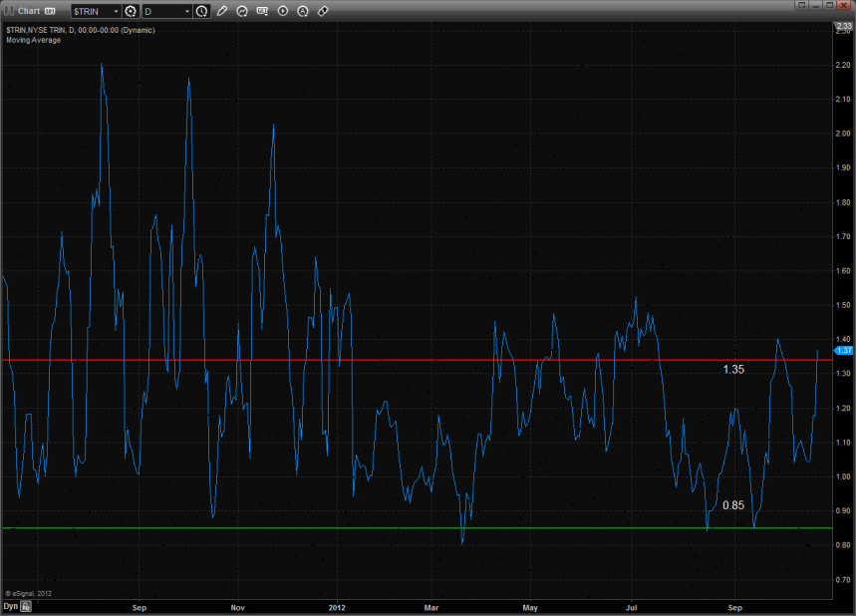Click the chart grip icon left of Chart title
The height and width of the screenshot is (616, 856).
(x=9, y=11)
